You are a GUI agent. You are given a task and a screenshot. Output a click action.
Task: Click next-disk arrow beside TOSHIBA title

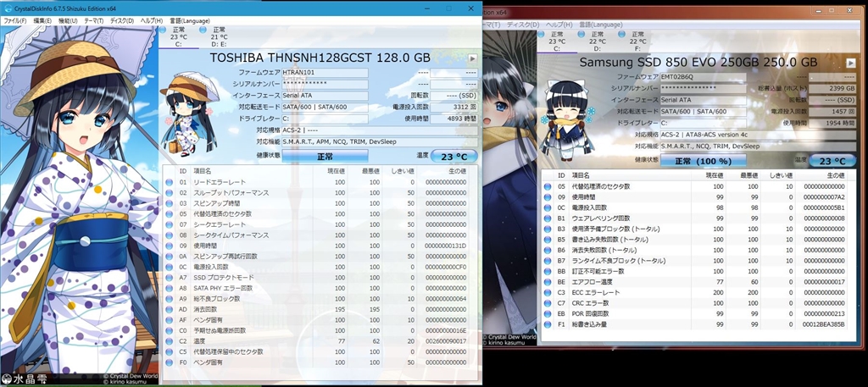(x=472, y=58)
